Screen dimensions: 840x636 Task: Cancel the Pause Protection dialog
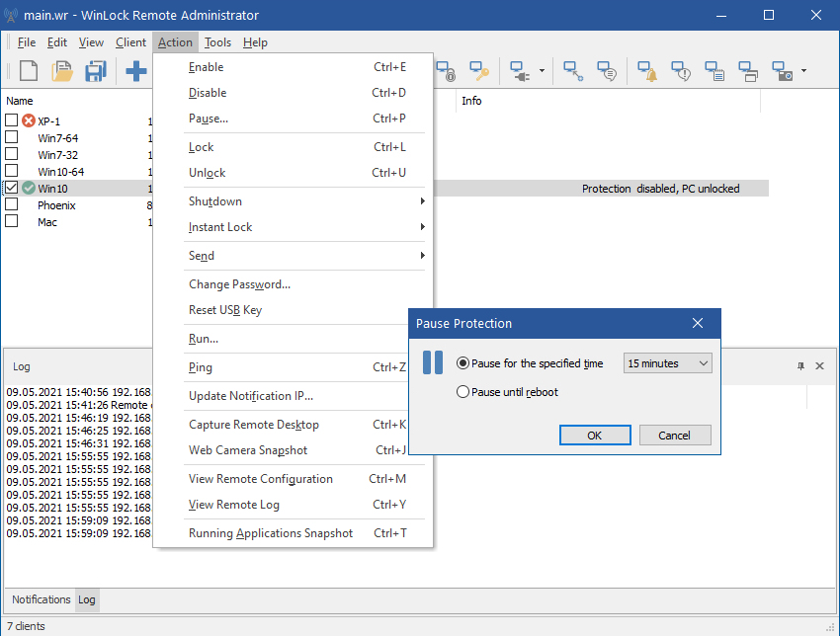tap(675, 435)
